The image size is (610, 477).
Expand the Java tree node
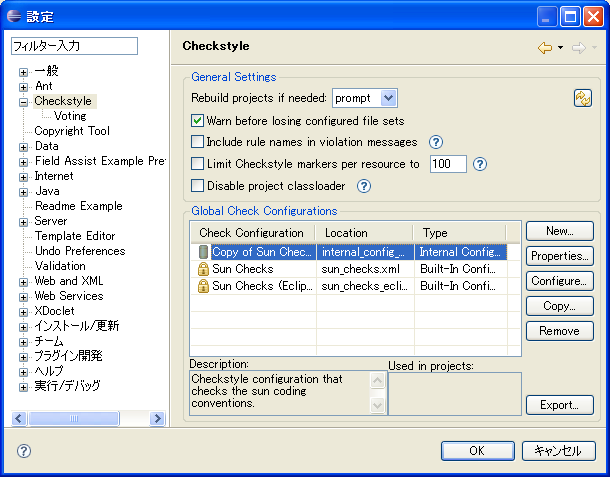click(x=23, y=191)
